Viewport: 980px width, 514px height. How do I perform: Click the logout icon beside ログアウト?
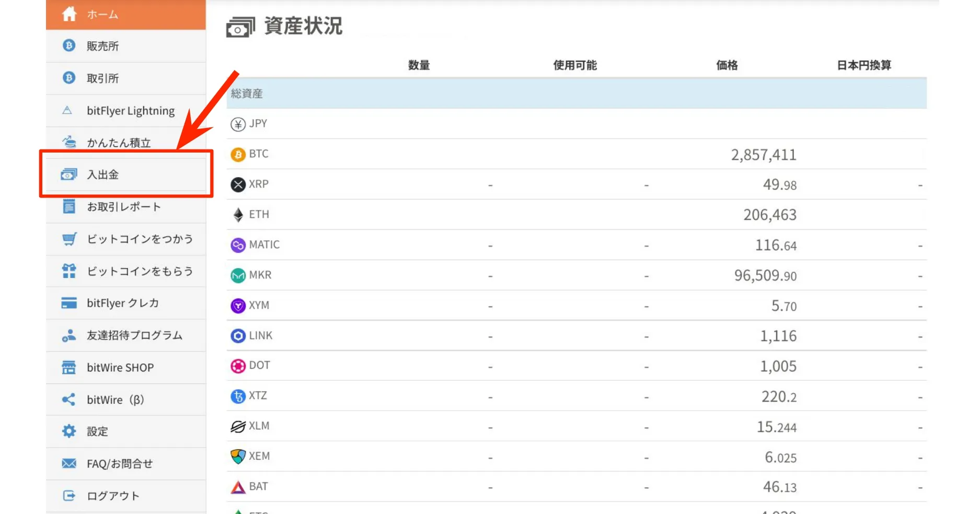pos(69,495)
